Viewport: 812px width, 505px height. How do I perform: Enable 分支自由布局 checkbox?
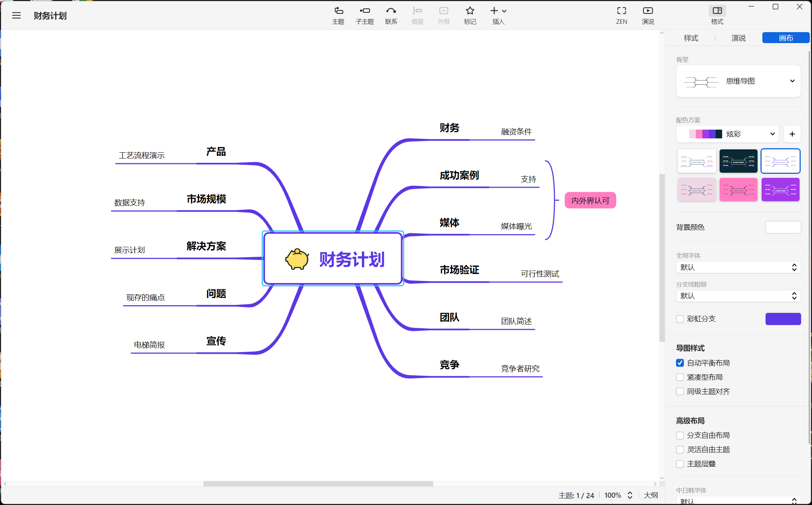680,435
